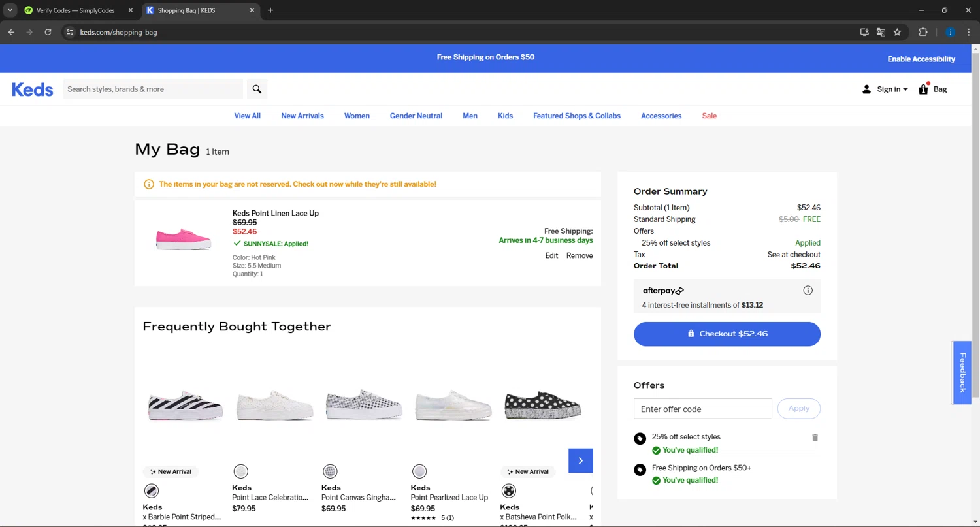Go back using browser back arrow
The width and height of the screenshot is (980, 527).
click(x=11, y=32)
